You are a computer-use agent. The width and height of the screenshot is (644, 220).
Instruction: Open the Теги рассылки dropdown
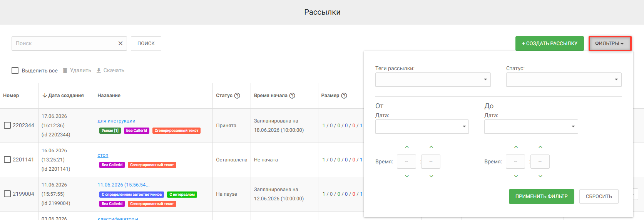(x=433, y=79)
